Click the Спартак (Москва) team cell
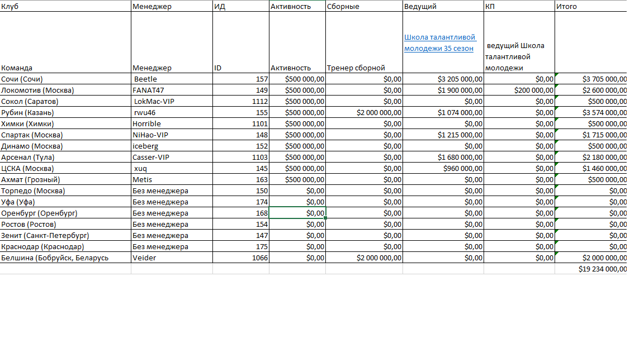The height and width of the screenshot is (362, 644). click(x=65, y=135)
